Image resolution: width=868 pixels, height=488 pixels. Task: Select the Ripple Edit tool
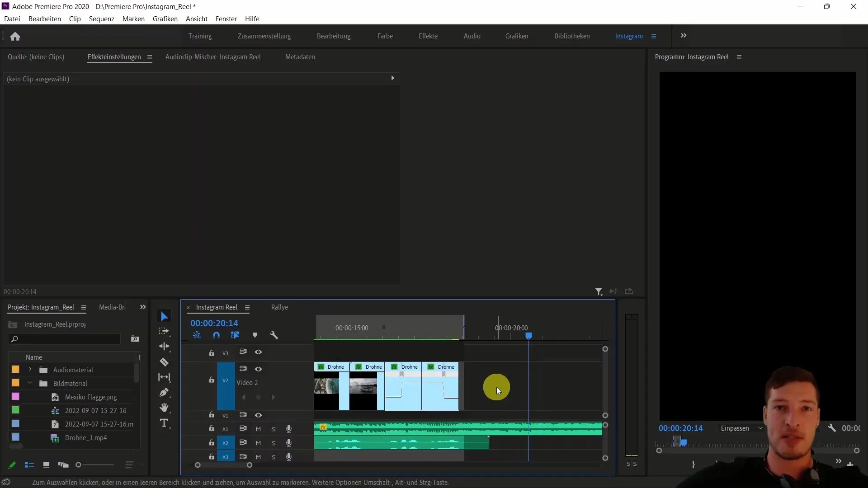[x=164, y=347]
